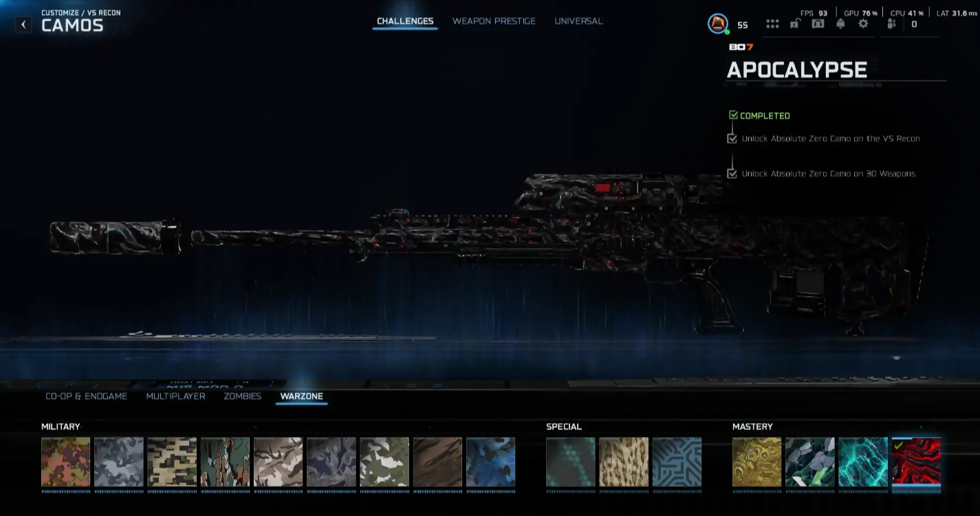
Task: Click the unlocked padlock icon
Action: pos(795,24)
